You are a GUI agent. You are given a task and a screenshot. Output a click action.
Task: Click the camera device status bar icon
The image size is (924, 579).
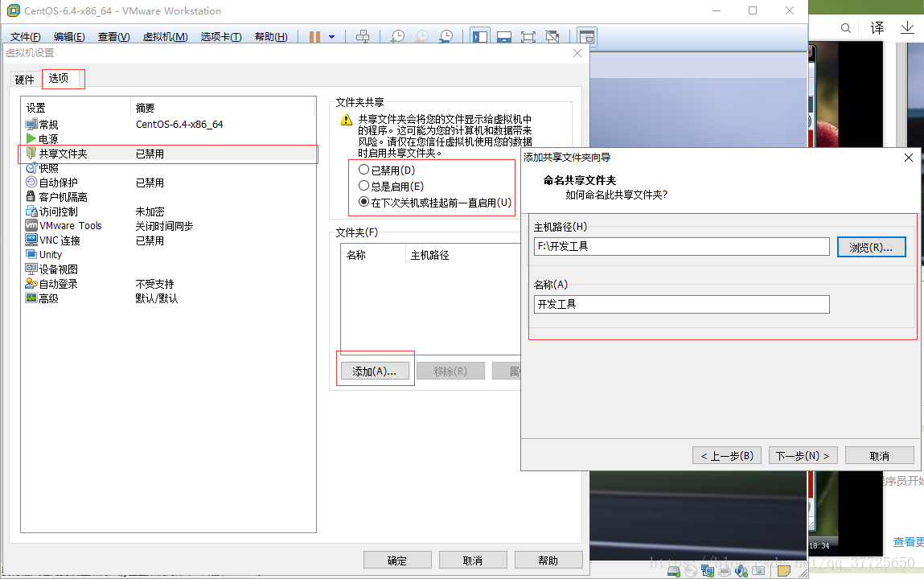759,571
